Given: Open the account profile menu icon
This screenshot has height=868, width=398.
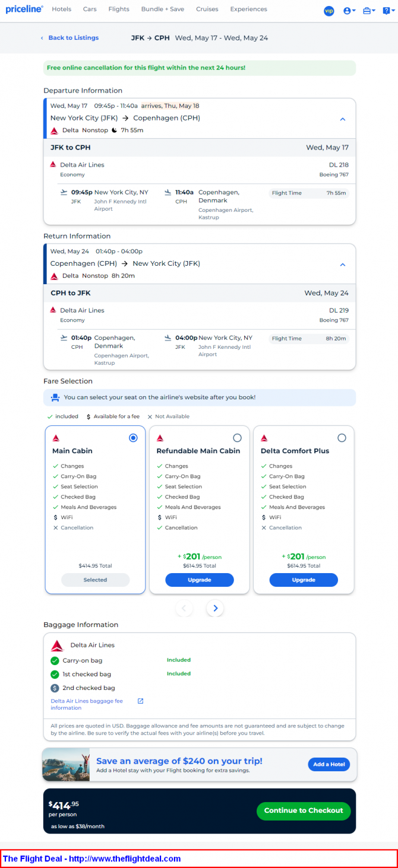Looking at the screenshot, I should tap(349, 11).
